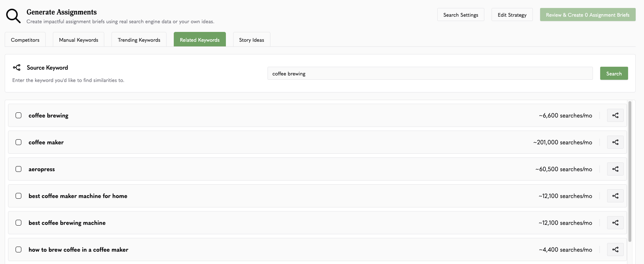644x264 pixels.
Task: Click how to brew coffee in a coffee maker text
Action: (78, 249)
